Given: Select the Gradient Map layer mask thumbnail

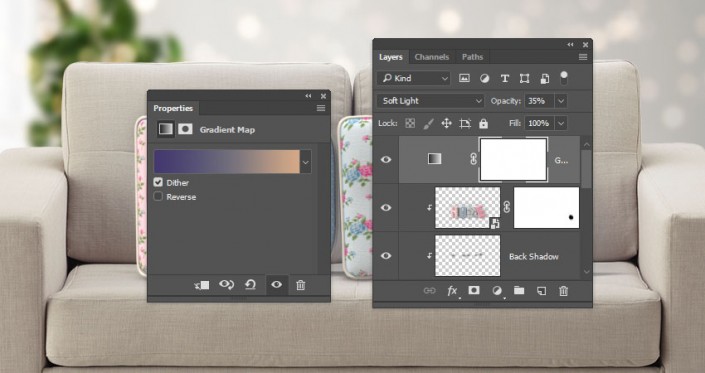Looking at the screenshot, I should point(513,160).
